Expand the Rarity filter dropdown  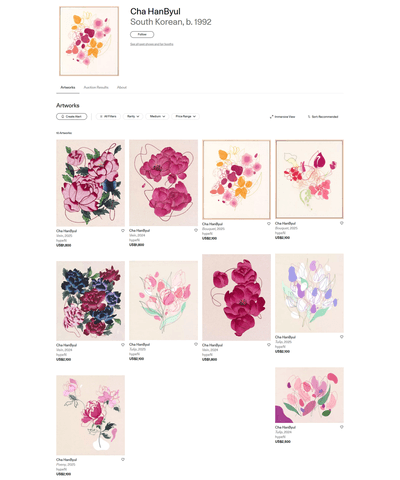[x=133, y=116]
